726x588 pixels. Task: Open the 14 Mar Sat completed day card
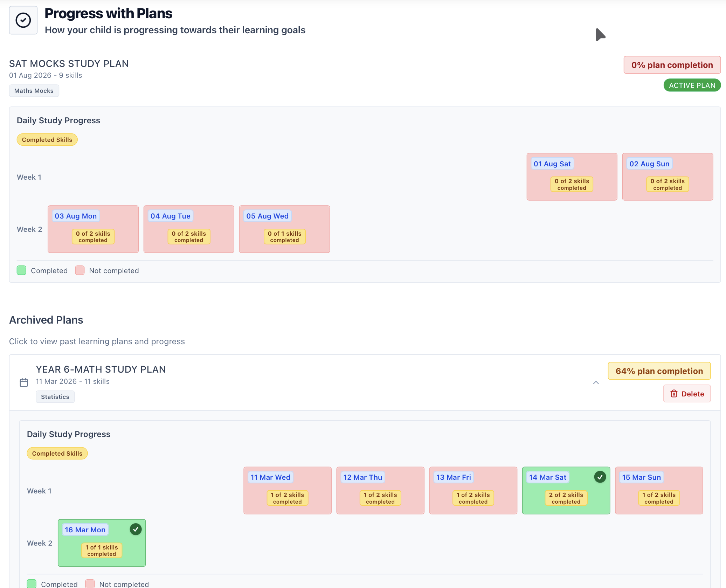coord(566,491)
